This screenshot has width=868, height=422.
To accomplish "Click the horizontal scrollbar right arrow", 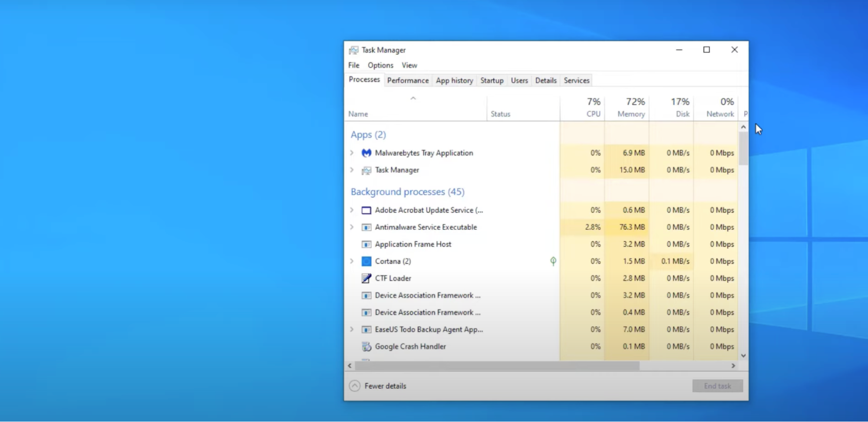I will 733,366.
